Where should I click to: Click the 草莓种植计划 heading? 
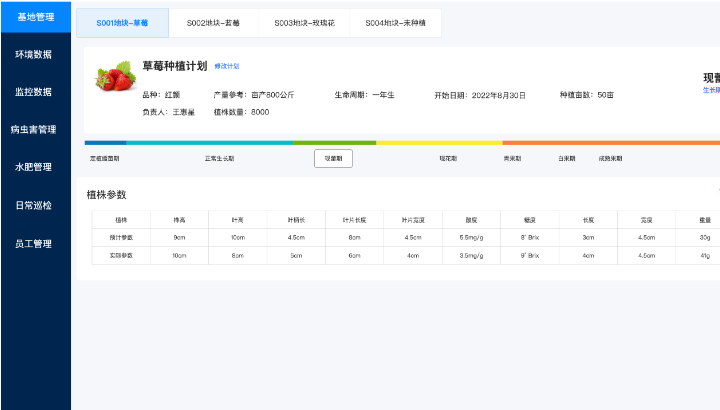tap(175, 66)
